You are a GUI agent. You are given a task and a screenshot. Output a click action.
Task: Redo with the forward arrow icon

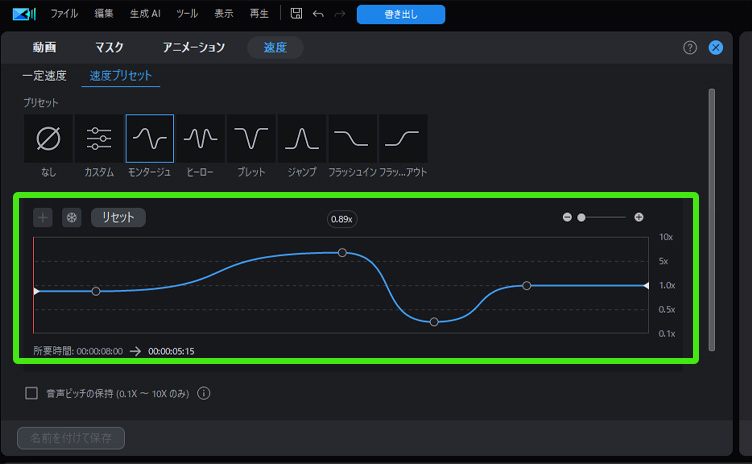pos(340,14)
